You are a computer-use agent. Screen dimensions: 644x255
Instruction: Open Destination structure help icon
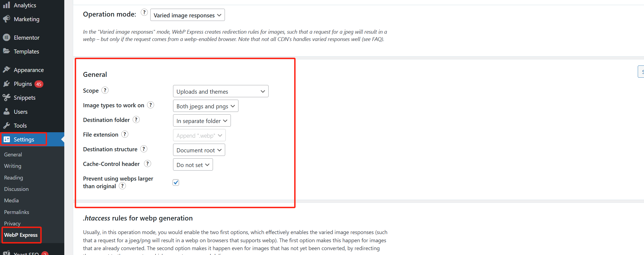tap(144, 149)
